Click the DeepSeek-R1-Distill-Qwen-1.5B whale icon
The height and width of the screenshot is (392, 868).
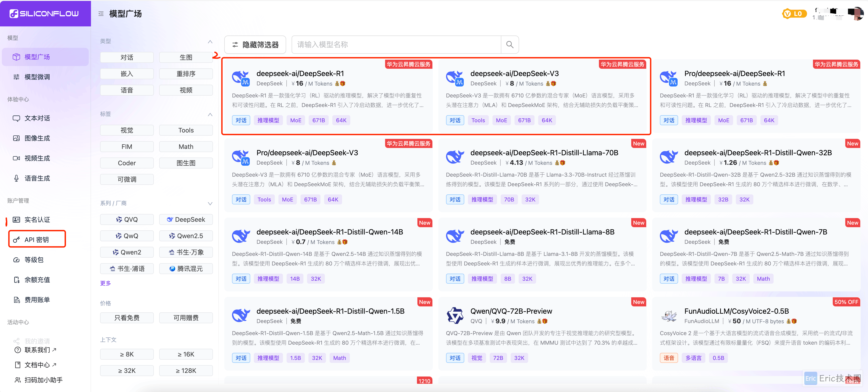241,316
